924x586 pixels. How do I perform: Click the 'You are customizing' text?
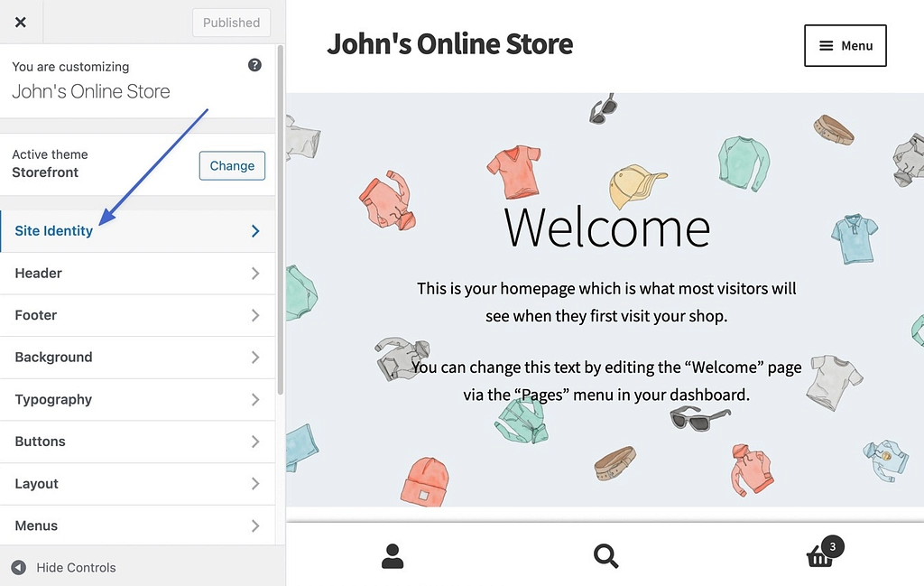tap(70, 67)
